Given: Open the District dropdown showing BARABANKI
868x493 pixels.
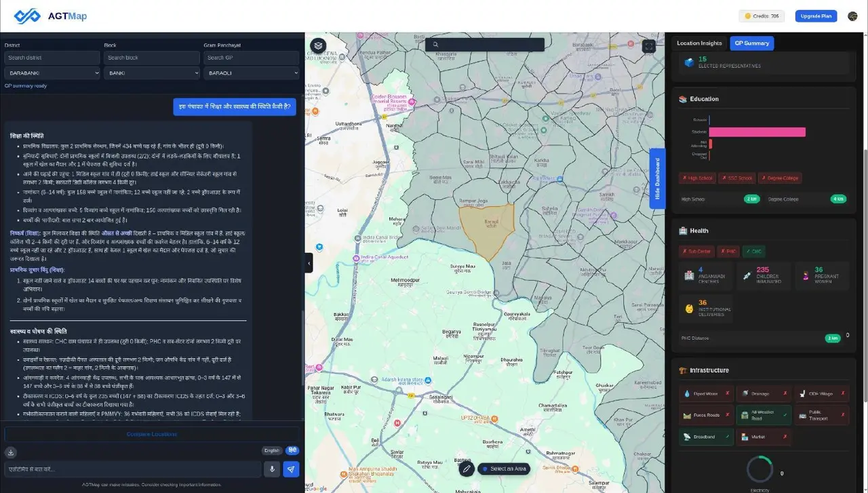Looking at the screenshot, I should click(52, 73).
